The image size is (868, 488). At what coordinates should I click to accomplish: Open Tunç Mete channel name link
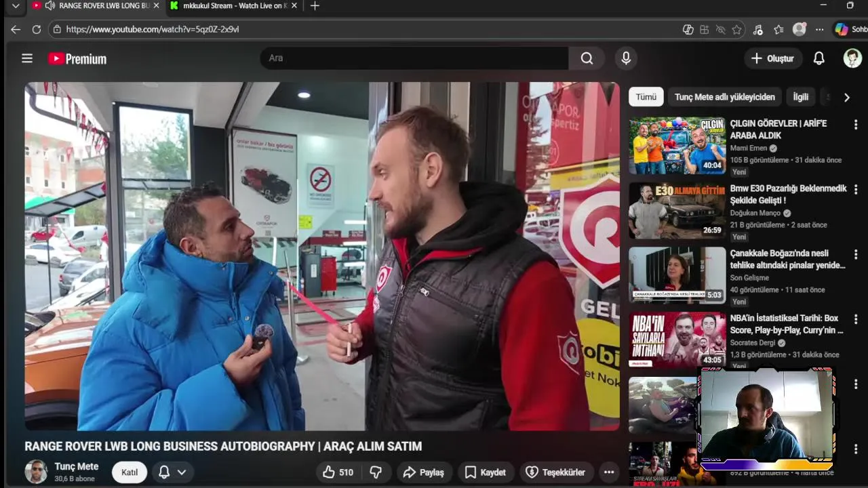77,466
